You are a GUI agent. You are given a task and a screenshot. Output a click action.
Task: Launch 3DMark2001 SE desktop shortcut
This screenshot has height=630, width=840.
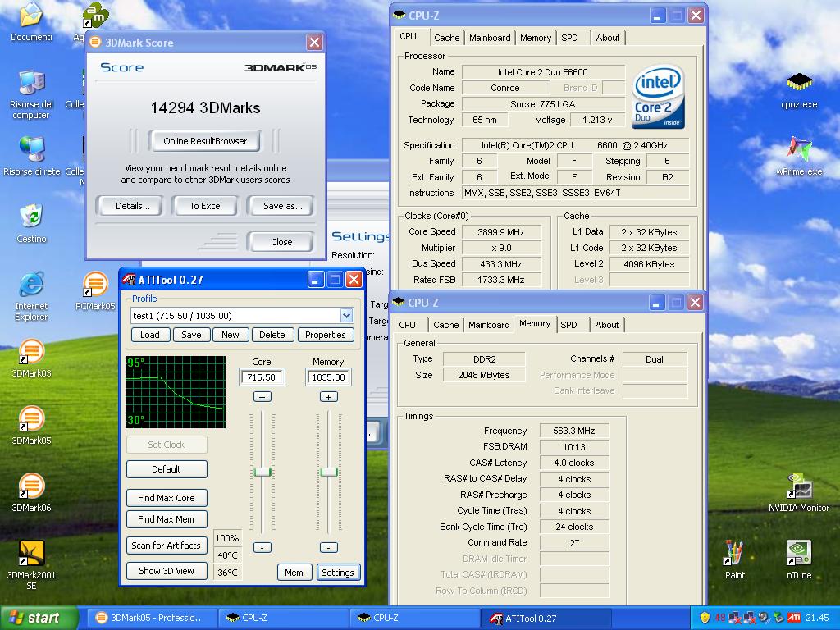[32, 564]
